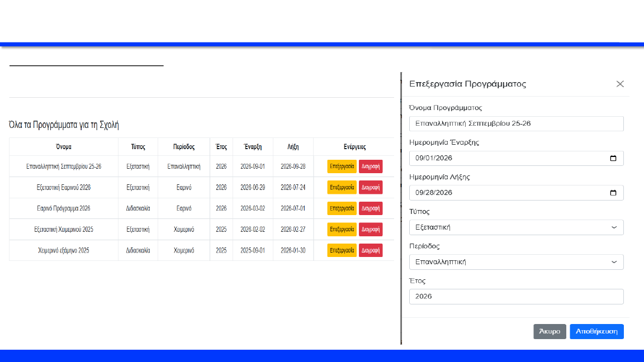Edit Επαναληπτική Σεπτεμβρίου 25-26 row
Screen dimensions: 644x362
tap(342, 166)
